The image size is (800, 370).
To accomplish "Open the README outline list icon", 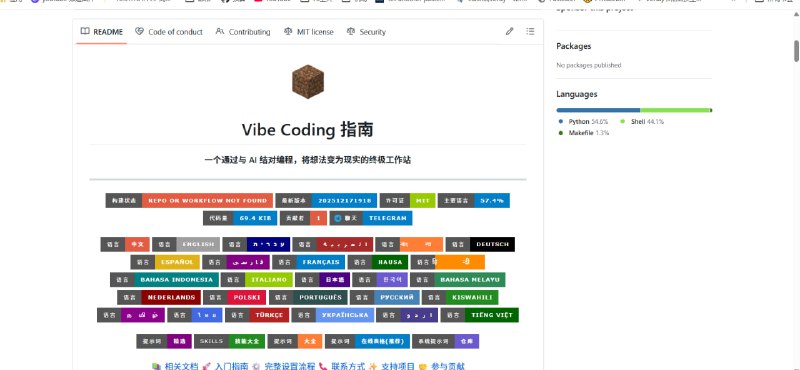I will tap(530, 32).
